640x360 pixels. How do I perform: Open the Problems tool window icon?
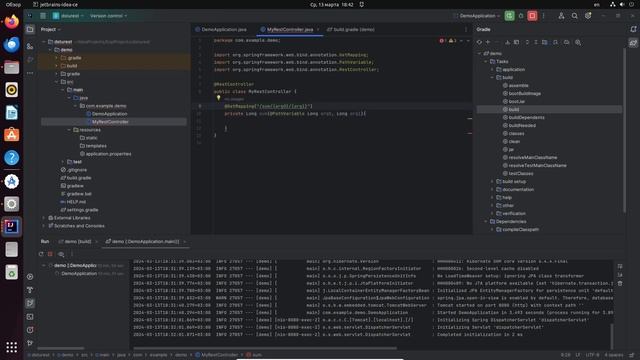(x=30, y=330)
